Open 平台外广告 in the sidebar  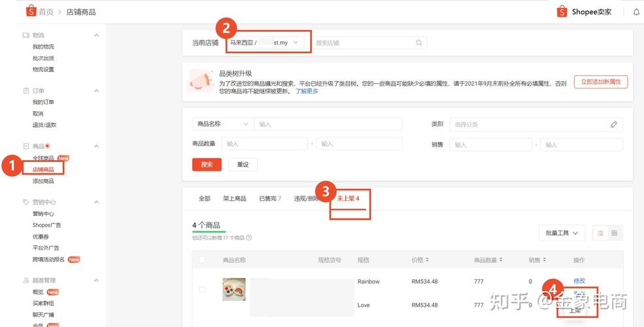46,248
